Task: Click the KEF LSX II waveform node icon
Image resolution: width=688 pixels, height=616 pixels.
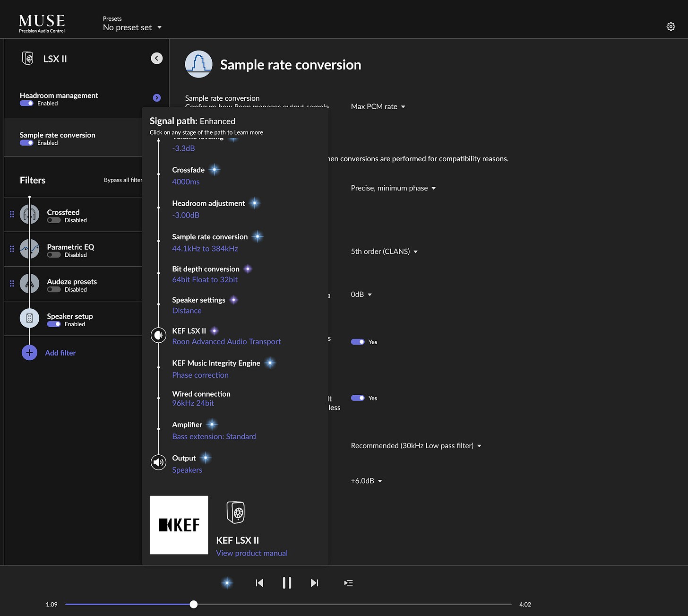Action: pyautogui.click(x=158, y=335)
